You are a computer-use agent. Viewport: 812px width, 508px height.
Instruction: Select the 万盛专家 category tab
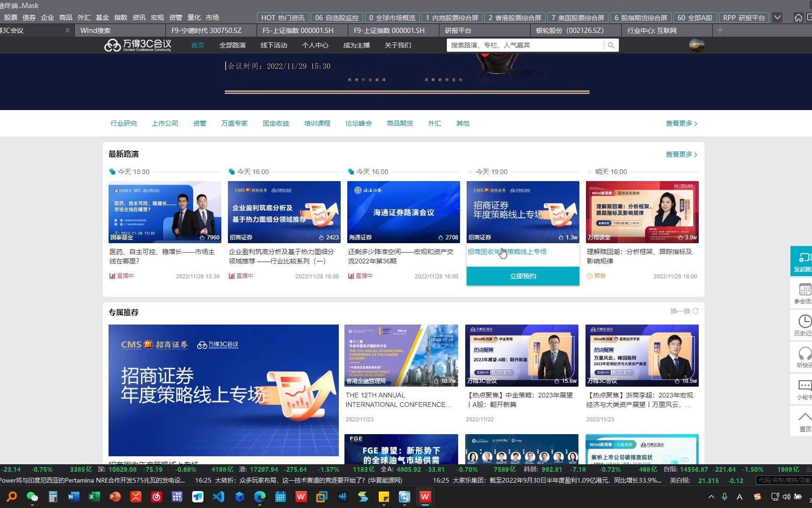click(234, 123)
